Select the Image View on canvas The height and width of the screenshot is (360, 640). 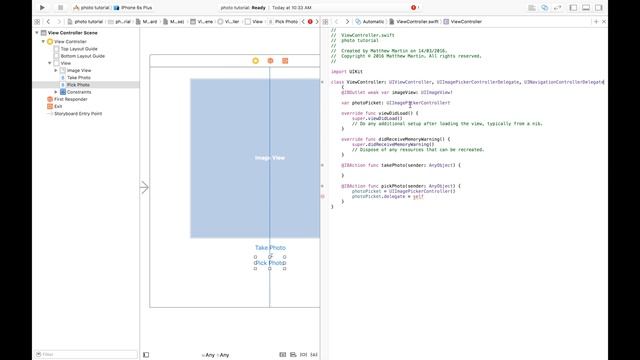255,158
